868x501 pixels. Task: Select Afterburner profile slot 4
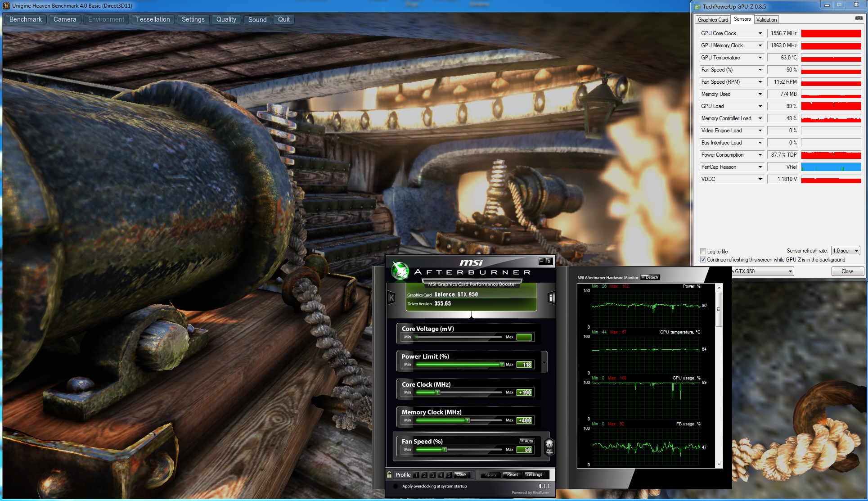tap(441, 475)
